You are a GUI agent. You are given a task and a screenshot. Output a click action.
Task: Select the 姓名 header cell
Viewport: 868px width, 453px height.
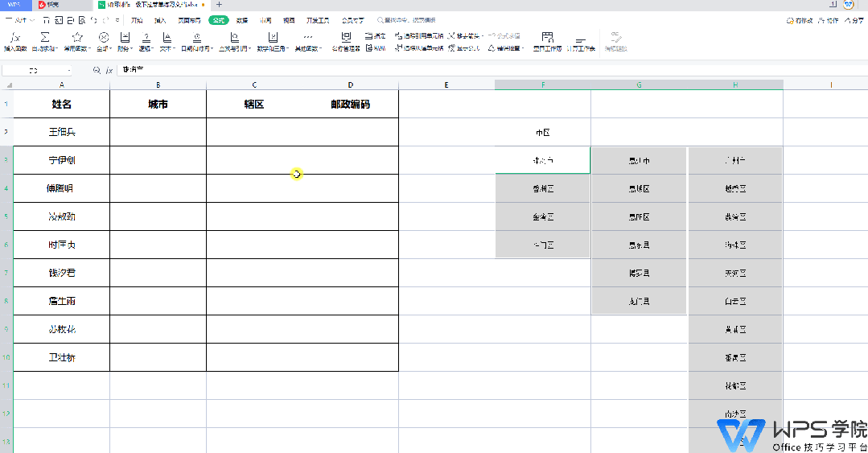[x=61, y=104]
